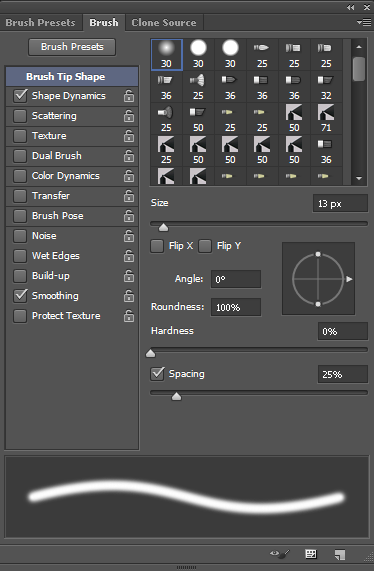This screenshot has height=571, width=374.
Task: Click the Hardness slider handle
Action: [x=150, y=353]
